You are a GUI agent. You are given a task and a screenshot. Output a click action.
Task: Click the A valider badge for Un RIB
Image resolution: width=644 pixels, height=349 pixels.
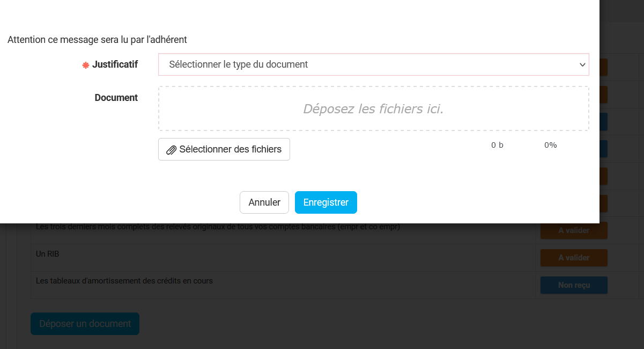[574, 258]
